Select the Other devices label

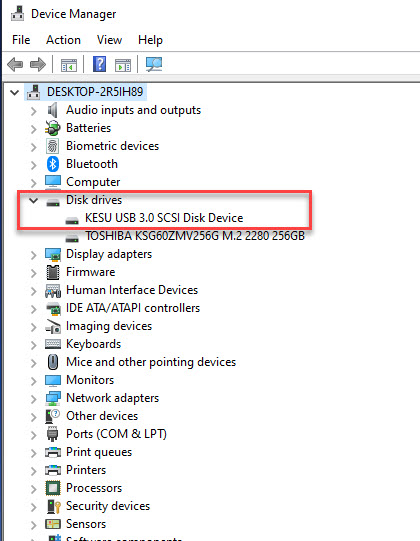coord(102,416)
